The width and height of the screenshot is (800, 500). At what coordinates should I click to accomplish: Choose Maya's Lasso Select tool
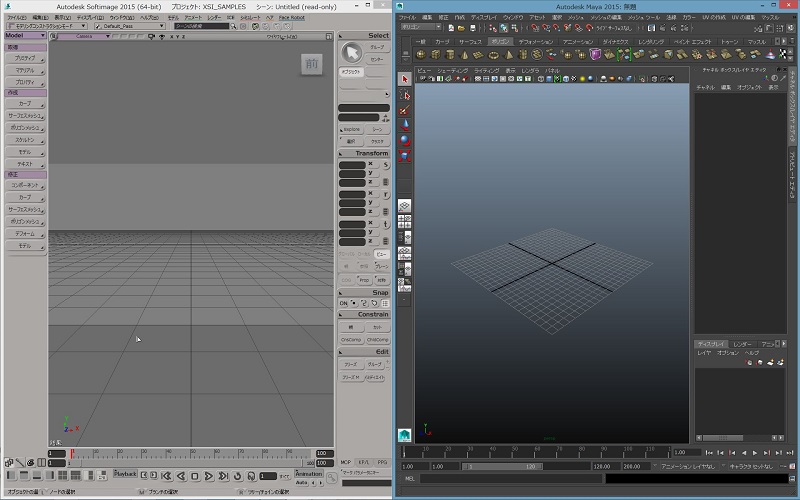[405, 95]
